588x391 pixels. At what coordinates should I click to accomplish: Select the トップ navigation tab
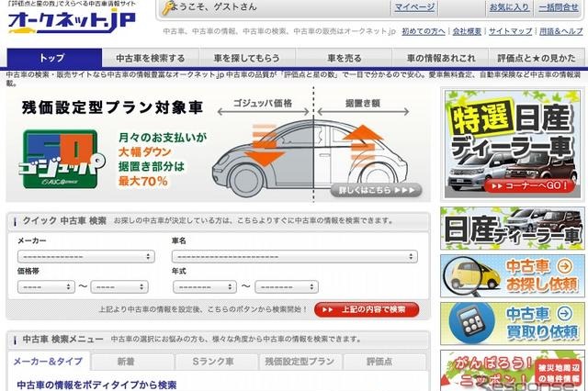click(x=54, y=58)
